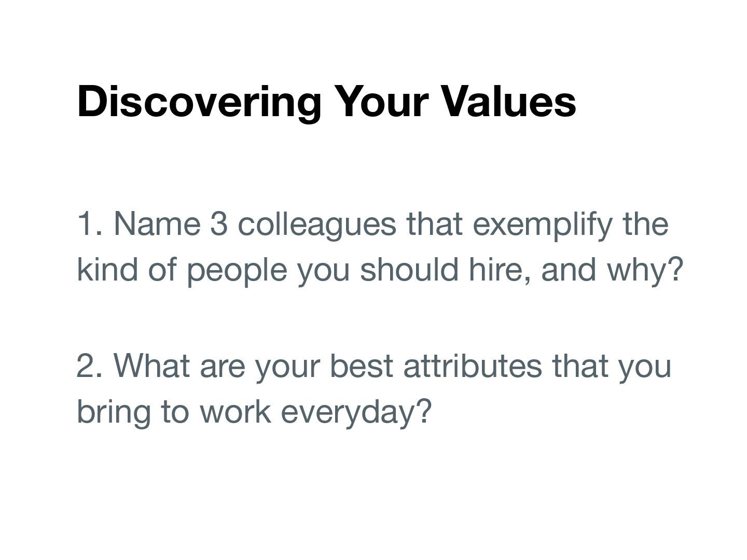Click the word "colleagues"

[317, 224]
